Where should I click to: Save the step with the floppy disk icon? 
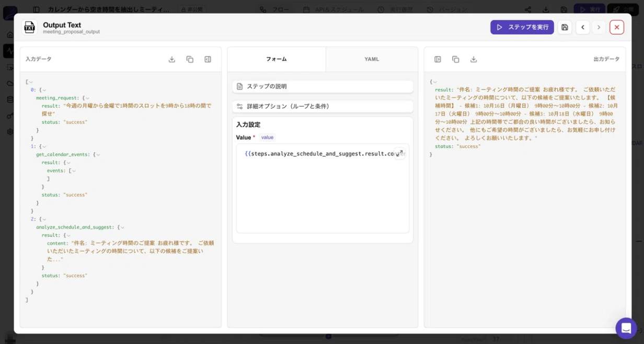click(565, 27)
